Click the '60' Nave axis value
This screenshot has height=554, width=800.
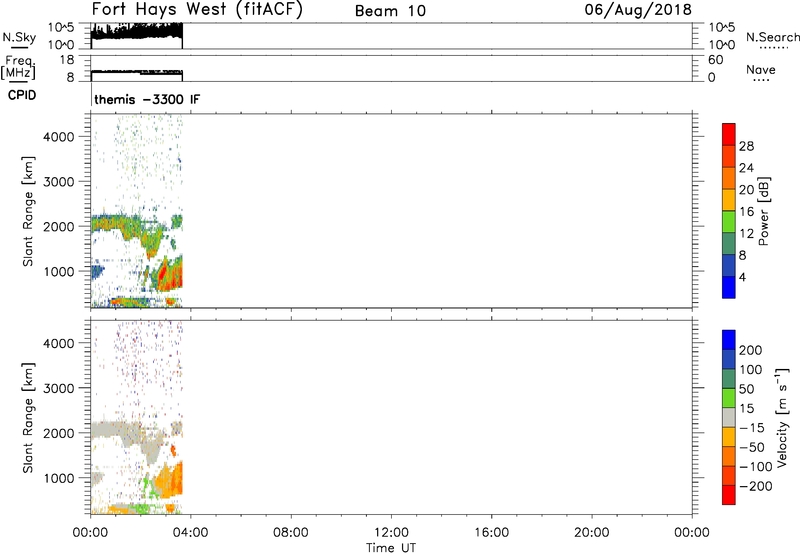click(716, 60)
